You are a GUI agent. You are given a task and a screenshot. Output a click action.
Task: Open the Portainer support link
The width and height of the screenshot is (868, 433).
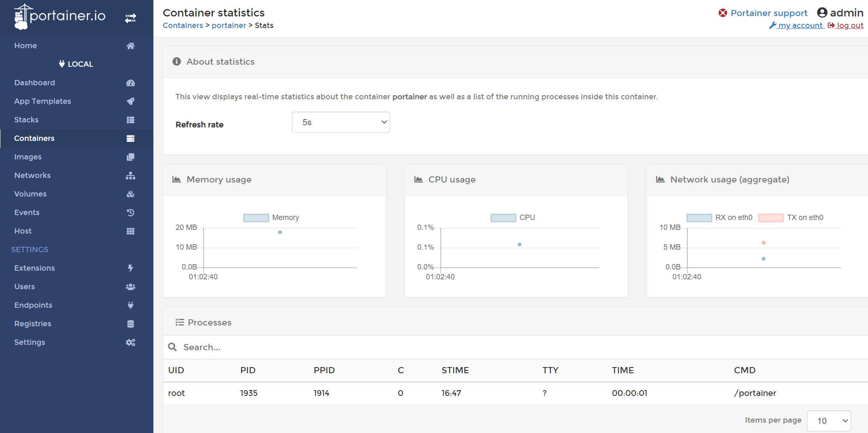tap(769, 13)
